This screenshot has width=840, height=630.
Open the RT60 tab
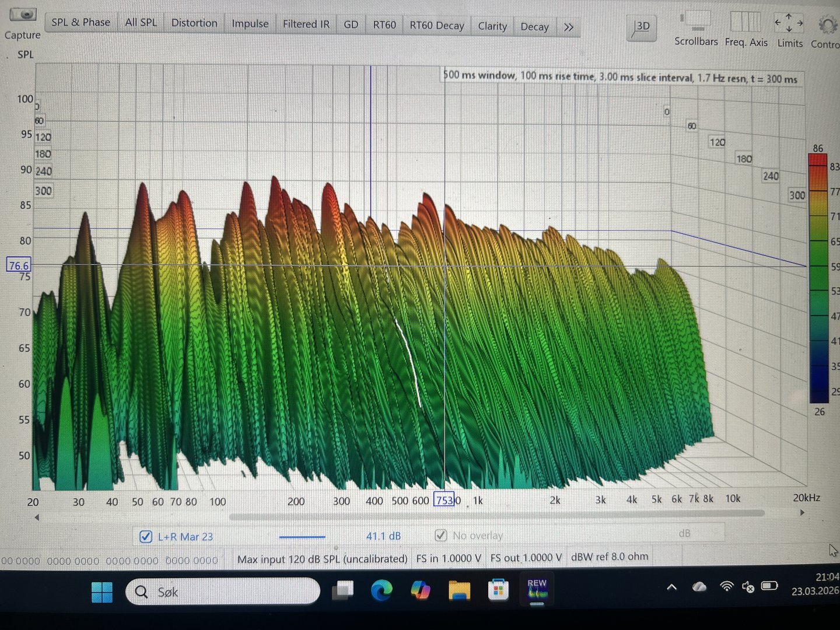384,25
